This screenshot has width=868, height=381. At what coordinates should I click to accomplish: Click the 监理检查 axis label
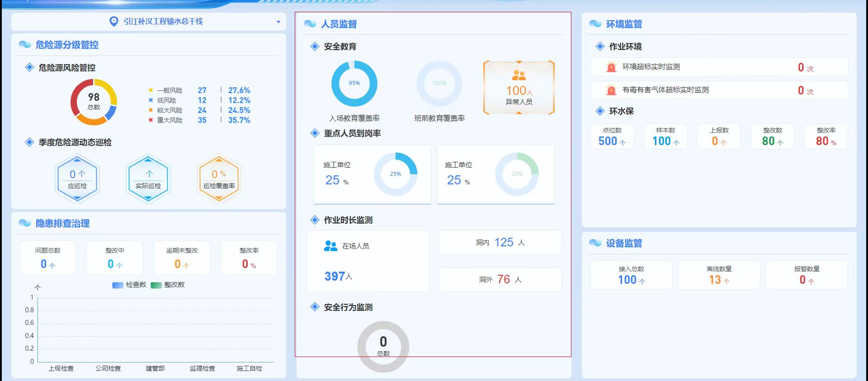coord(203,368)
